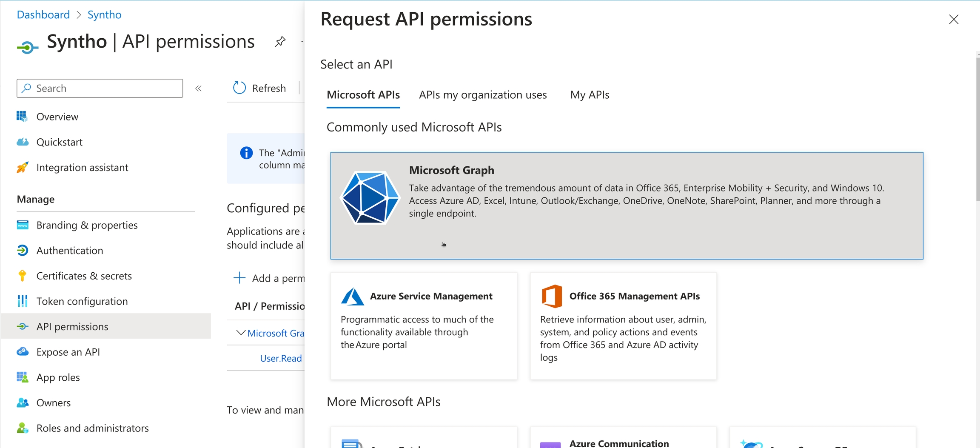Open Quickstart via its cloud icon

click(22, 142)
